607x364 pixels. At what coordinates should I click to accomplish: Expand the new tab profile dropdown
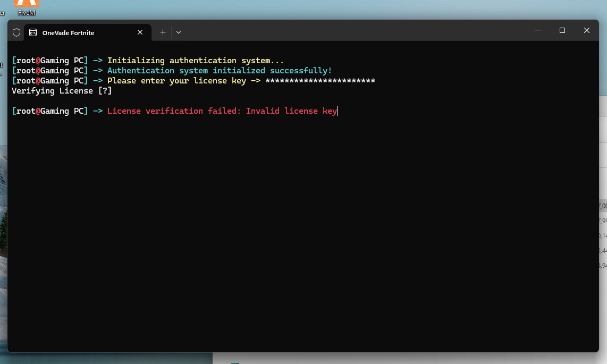(x=179, y=32)
